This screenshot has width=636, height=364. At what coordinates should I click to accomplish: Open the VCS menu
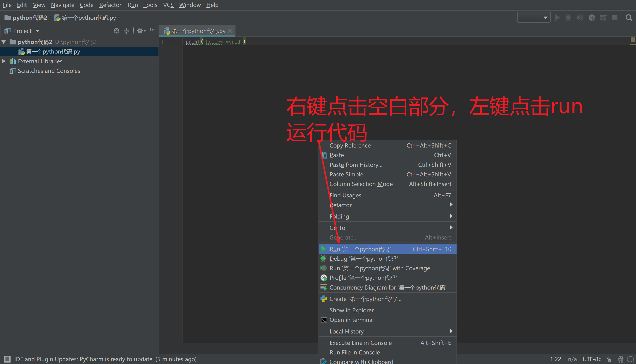[x=168, y=5]
